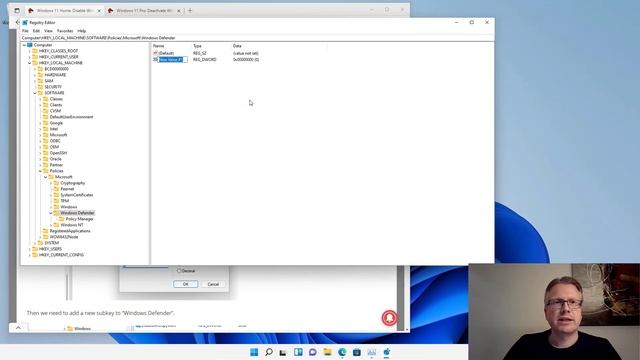640x360 pixels.
Task: Select the HKEY_CURRENT_CONFIG hive
Action: [61, 255]
